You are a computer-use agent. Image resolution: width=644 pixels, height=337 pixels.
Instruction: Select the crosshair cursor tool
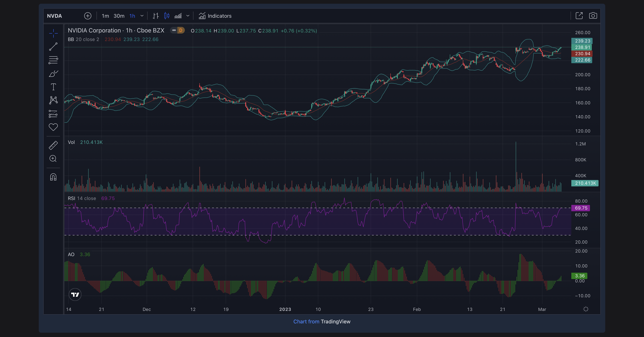coord(53,33)
